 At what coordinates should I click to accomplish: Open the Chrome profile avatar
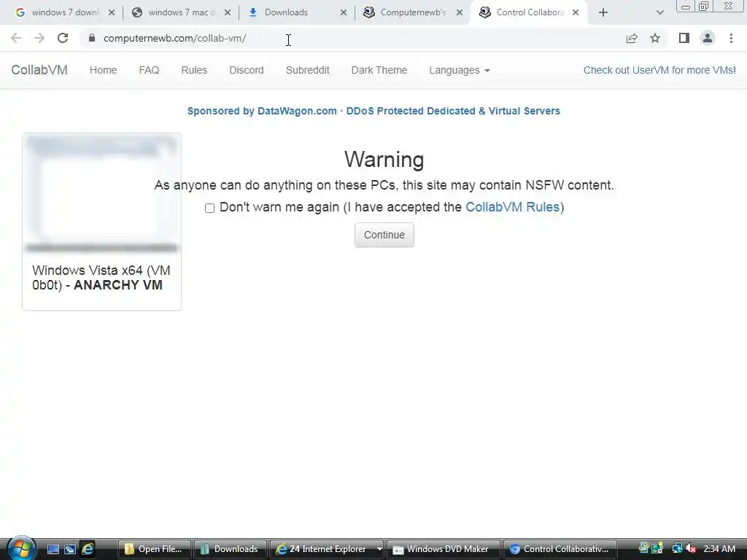(x=708, y=38)
